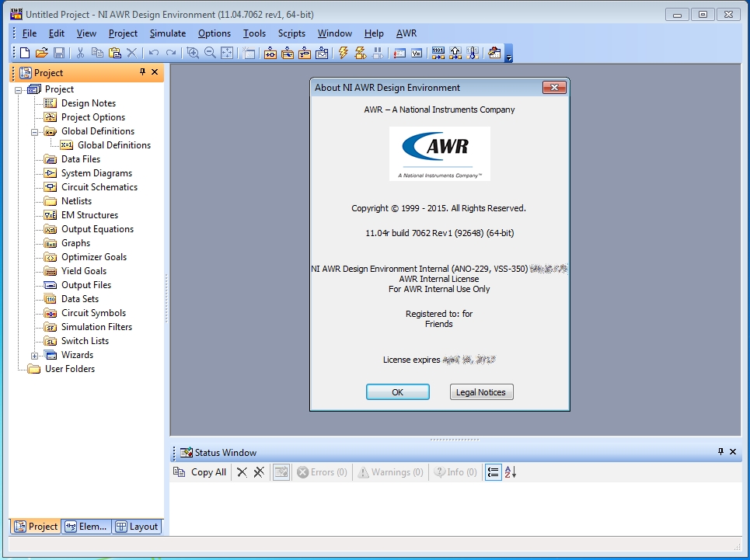Image resolution: width=750 pixels, height=560 pixels.
Task: Click the Manage Addins toolbar icon
Action: [x=494, y=53]
